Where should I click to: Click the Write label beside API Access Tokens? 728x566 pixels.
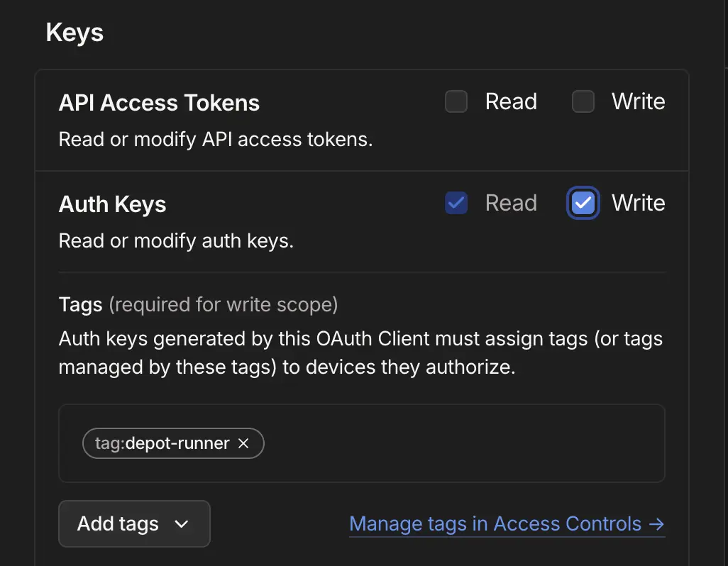tap(638, 102)
